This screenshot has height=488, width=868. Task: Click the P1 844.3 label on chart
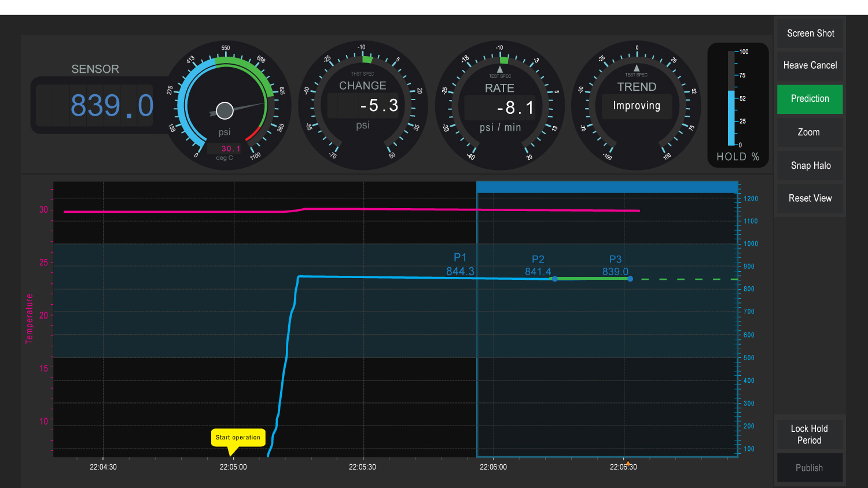pos(460,265)
